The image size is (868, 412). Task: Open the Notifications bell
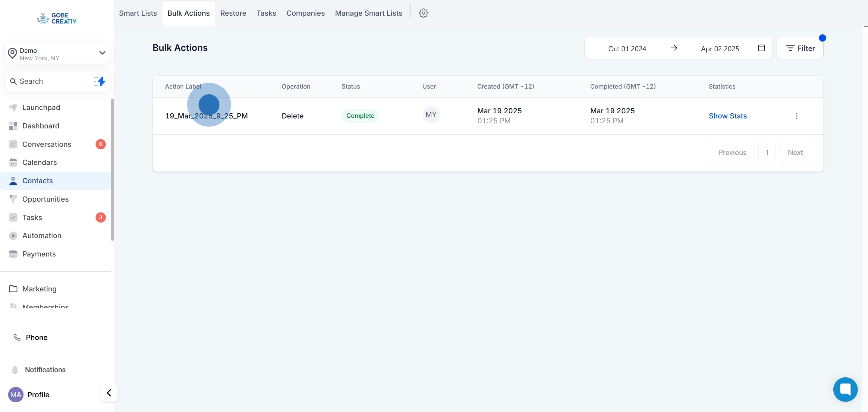click(x=15, y=370)
